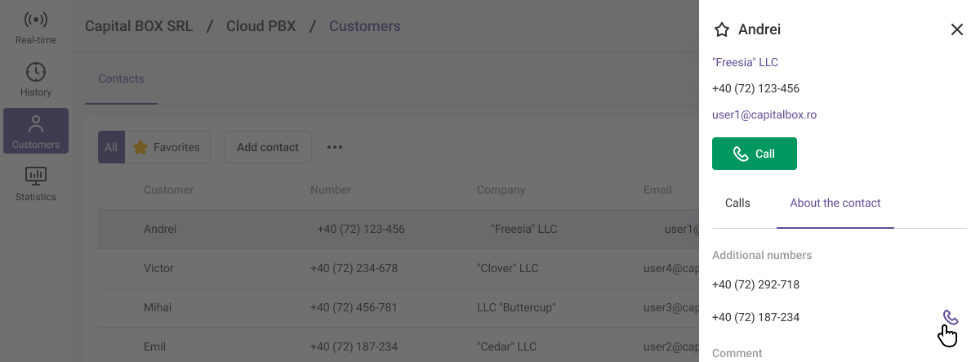This screenshot has width=980, height=362.
Task: Switch to the Calls tab
Action: (x=737, y=203)
